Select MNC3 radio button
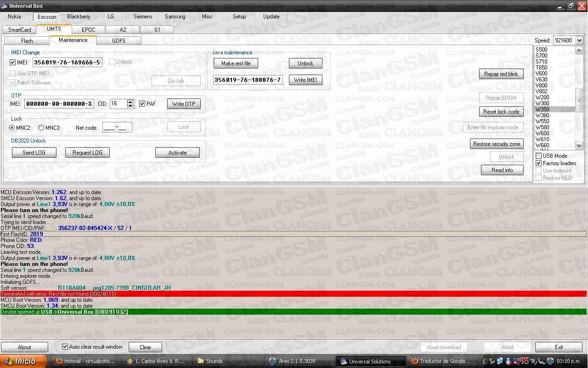The height and width of the screenshot is (368, 588). point(41,127)
